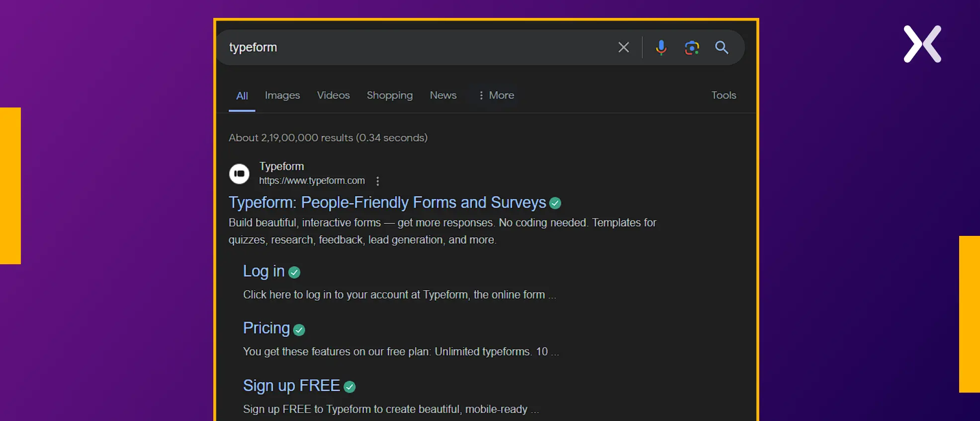The height and width of the screenshot is (421, 980).
Task: Click the About 2,19,00,000 results text
Action: point(328,138)
